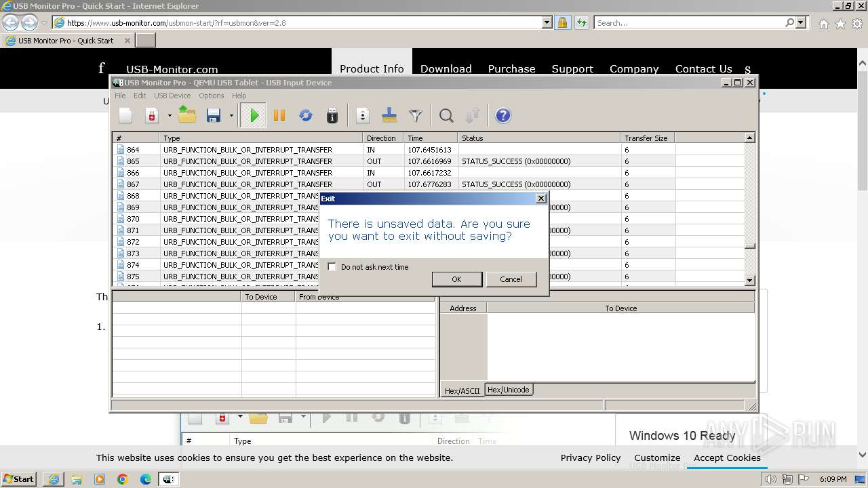Close the Exit dialog with the X button
Screen dimensions: 868x488
point(540,199)
